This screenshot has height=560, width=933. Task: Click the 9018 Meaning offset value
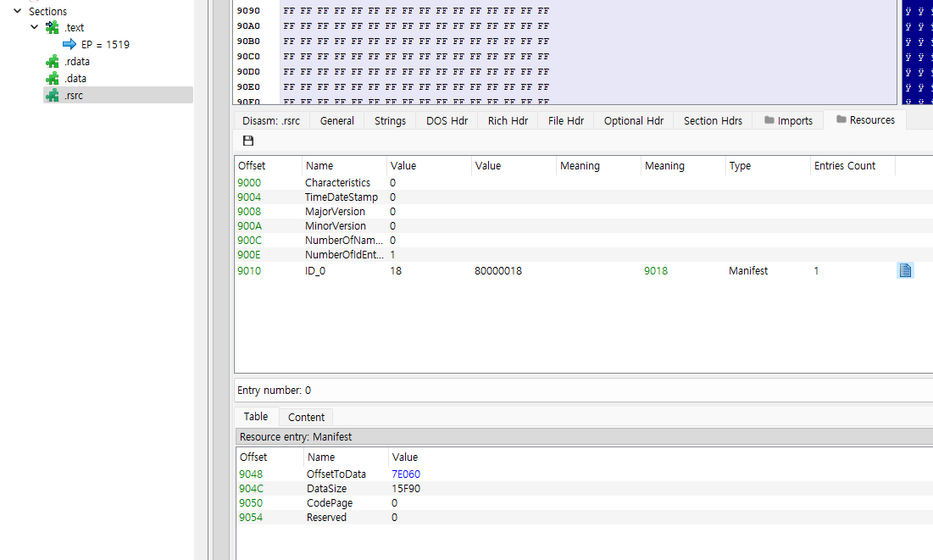click(656, 271)
